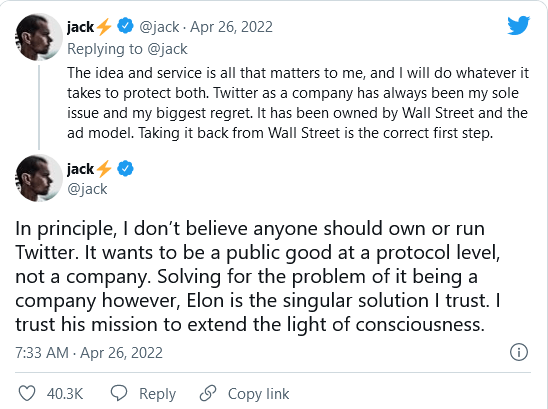Click verified badge beside main tweet author
The width and height of the screenshot is (548, 409).
click(125, 168)
